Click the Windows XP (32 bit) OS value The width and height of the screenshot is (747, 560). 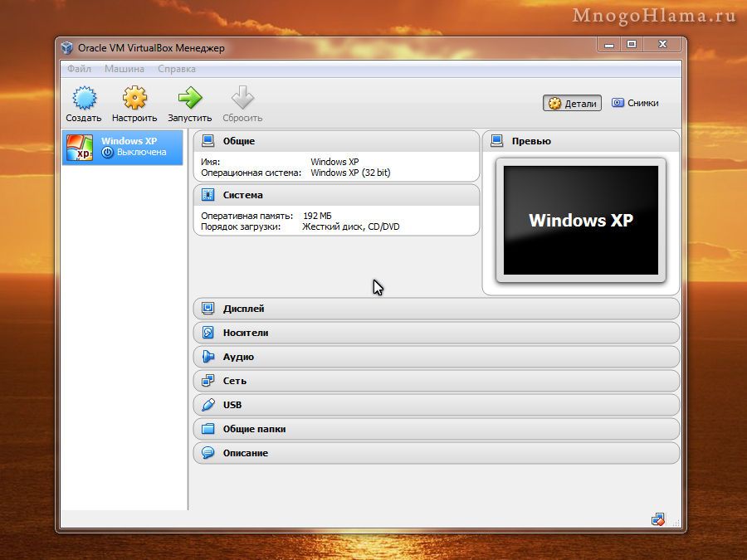pos(350,173)
